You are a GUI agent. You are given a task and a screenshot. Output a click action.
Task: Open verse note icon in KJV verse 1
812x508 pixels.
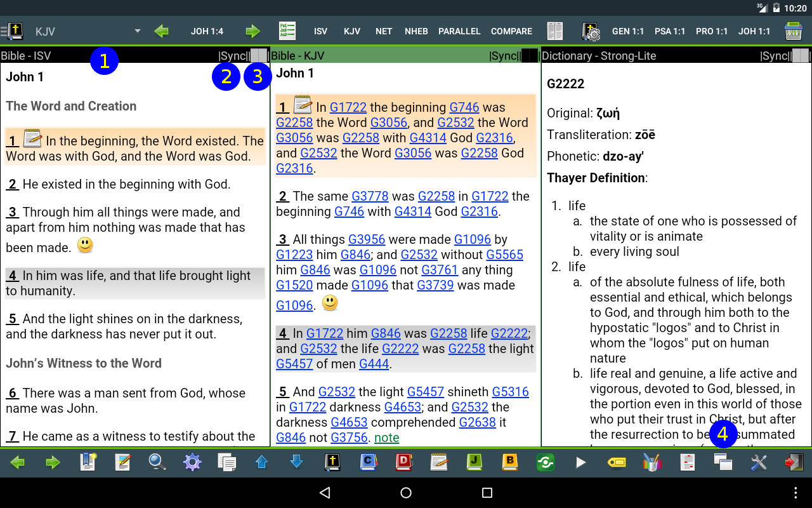(303, 105)
